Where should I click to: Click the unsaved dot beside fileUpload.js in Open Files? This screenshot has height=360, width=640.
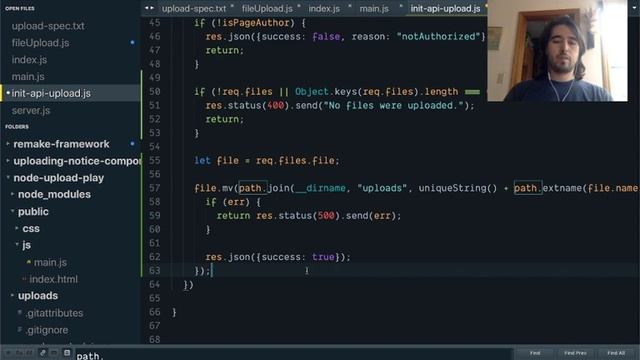pyautogui.click(x=132, y=42)
